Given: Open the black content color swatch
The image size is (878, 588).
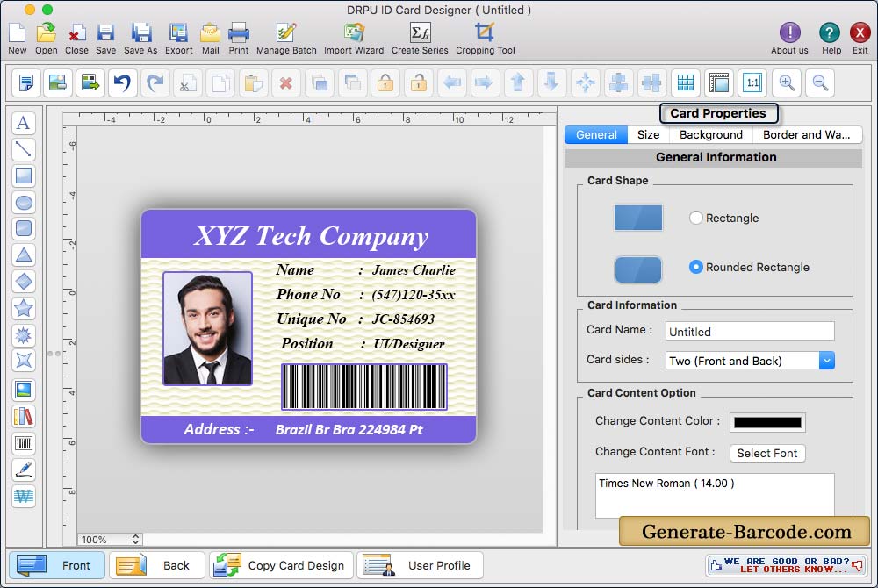Looking at the screenshot, I should [x=767, y=423].
